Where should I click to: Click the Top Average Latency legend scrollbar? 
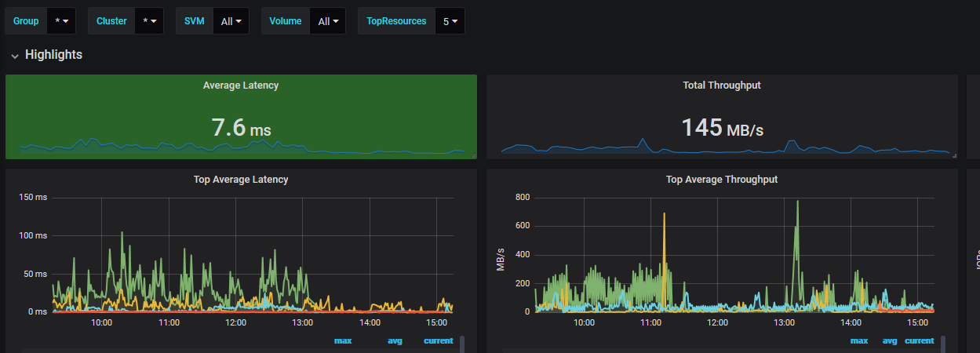coord(462,344)
